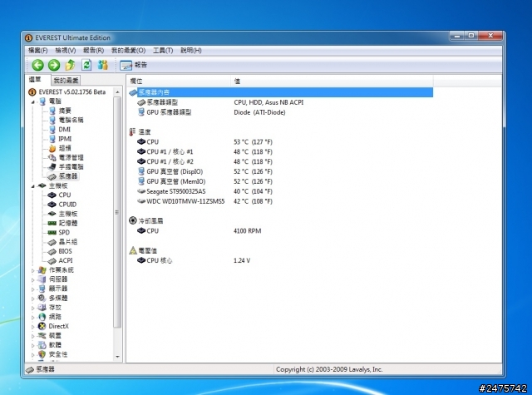The width and height of the screenshot is (532, 395).
Task: Select the GPU 感應器類型 row
Action: [281, 112]
